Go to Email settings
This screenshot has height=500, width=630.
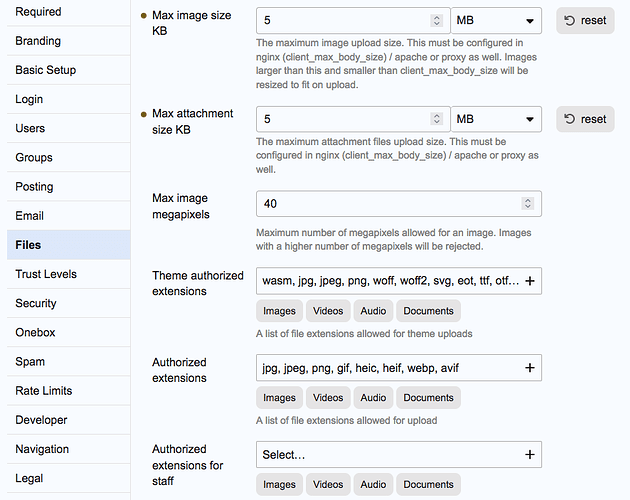tap(68, 216)
